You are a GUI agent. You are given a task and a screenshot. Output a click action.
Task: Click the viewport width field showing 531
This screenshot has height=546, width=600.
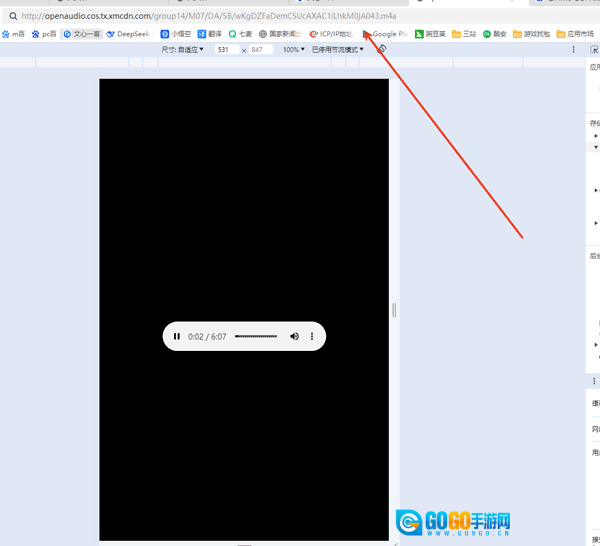[225, 49]
